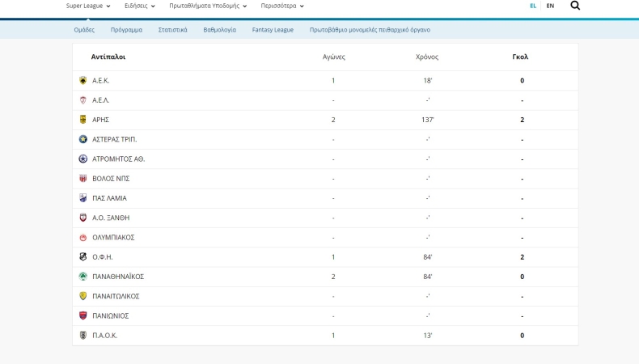Select the 137' time value for ΑΡΗΣ
This screenshot has height=364, width=639.
coord(428,120)
